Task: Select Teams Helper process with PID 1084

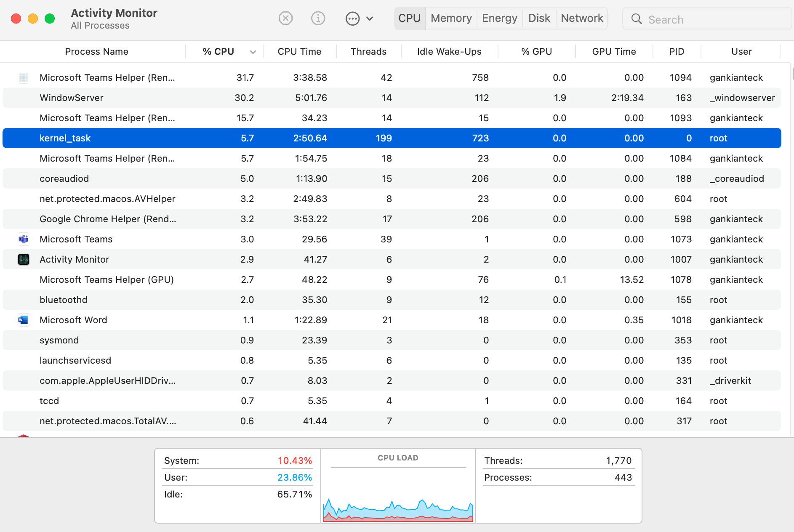Action: click(392, 158)
